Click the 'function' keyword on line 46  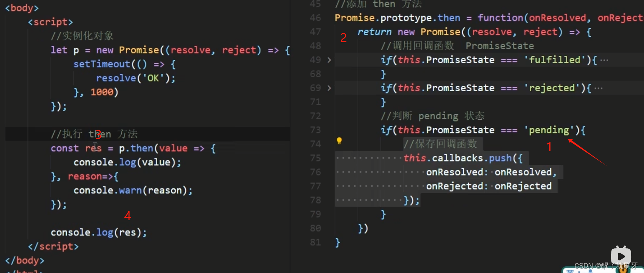pos(500,18)
